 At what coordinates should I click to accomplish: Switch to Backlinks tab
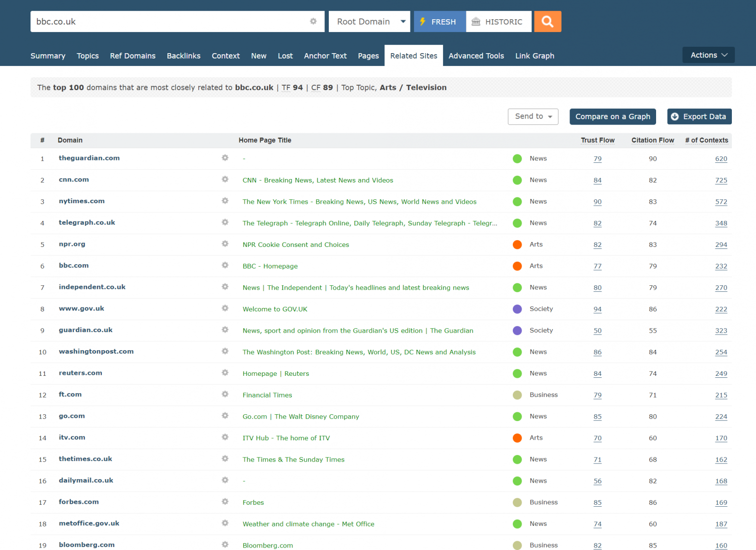[184, 56]
